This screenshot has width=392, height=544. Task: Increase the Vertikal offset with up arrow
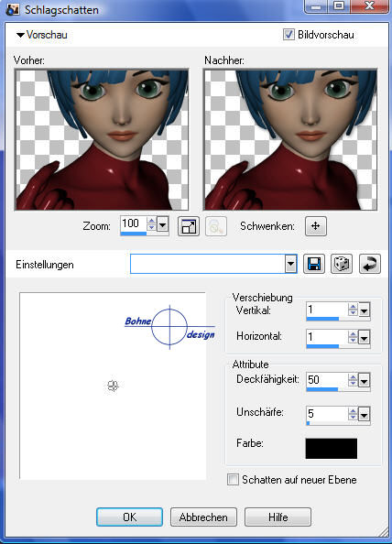coord(353,307)
